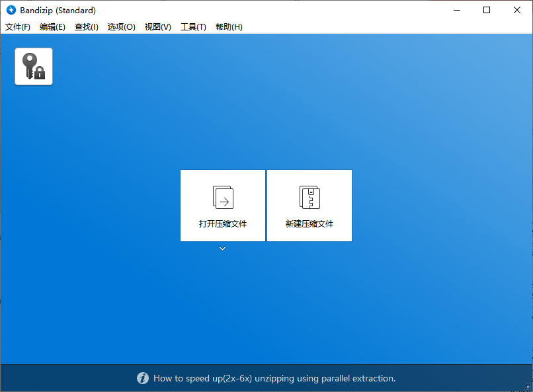This screenshot has height=392, width=533.
Task: Click the Bandizip logo in the title bar
Action: point(11,10)
